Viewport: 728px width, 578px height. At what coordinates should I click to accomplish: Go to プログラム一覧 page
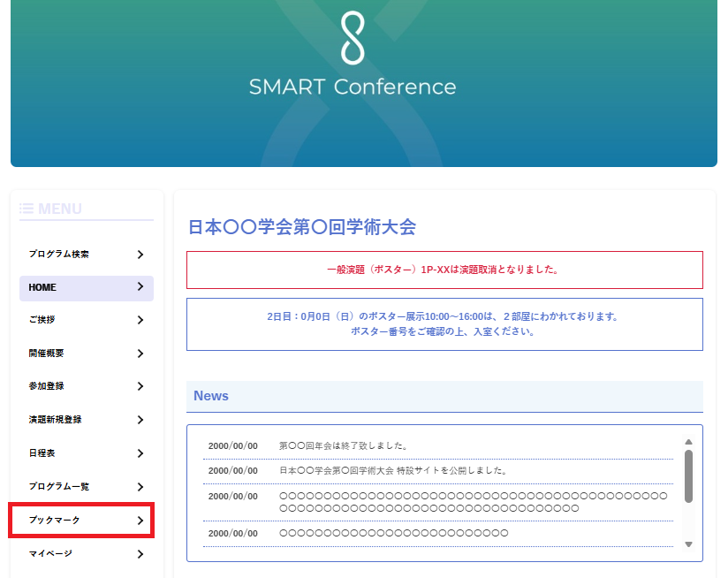[x=59, y=487]
